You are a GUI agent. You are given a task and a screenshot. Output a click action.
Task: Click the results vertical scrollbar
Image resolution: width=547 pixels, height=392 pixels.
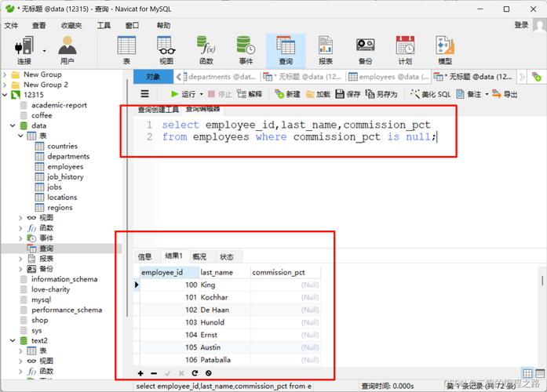542,281
